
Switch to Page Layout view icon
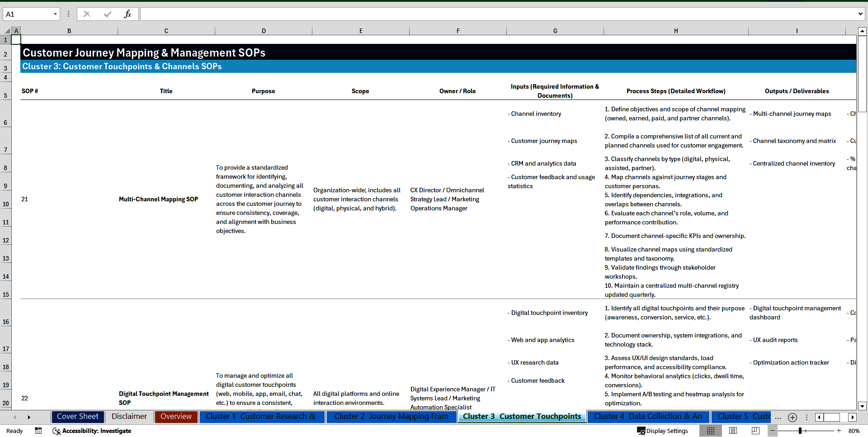click(733, 431)
